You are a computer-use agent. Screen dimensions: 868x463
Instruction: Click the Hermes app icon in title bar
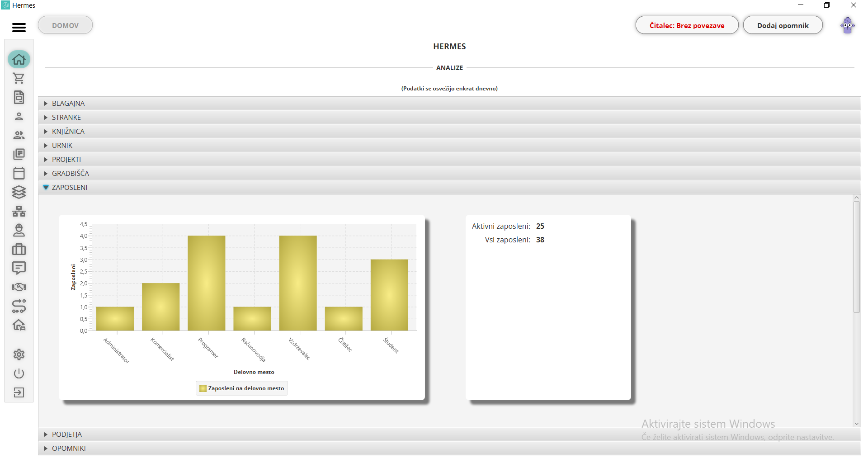[5, 5]
